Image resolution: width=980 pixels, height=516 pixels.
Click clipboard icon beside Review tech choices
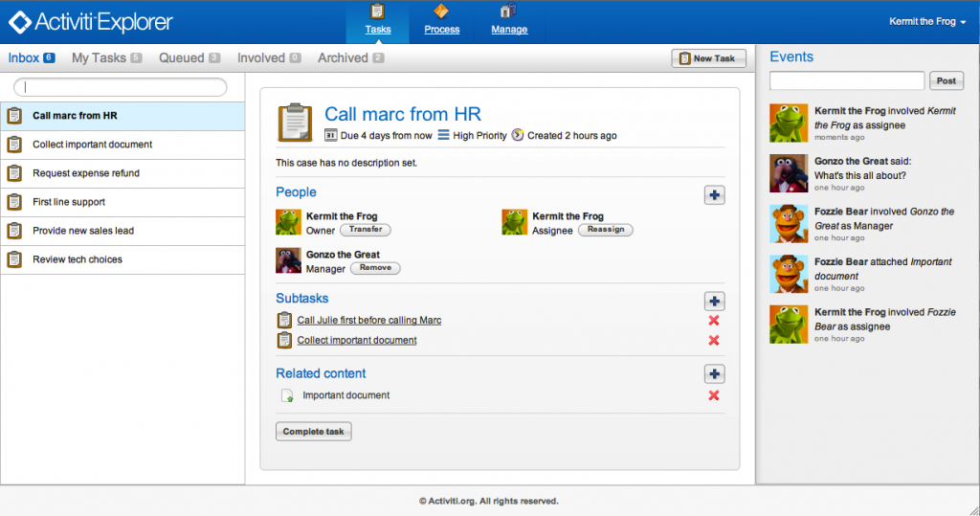tap(14, 259)
